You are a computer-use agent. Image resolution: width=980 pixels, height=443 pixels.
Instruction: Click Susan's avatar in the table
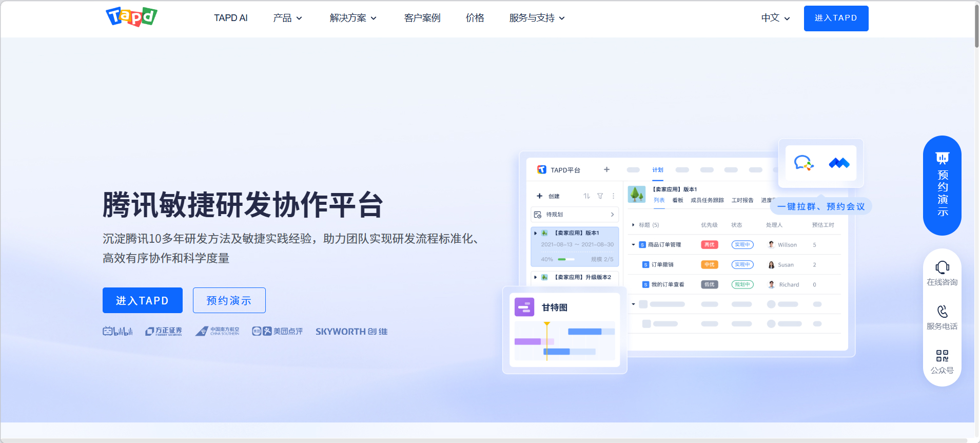(771, 265)
